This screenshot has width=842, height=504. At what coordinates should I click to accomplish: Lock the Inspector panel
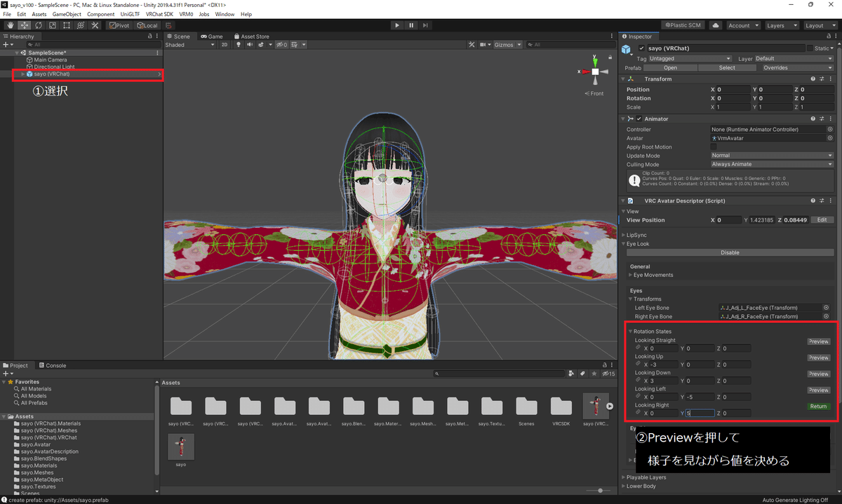(x=827, y=36)
